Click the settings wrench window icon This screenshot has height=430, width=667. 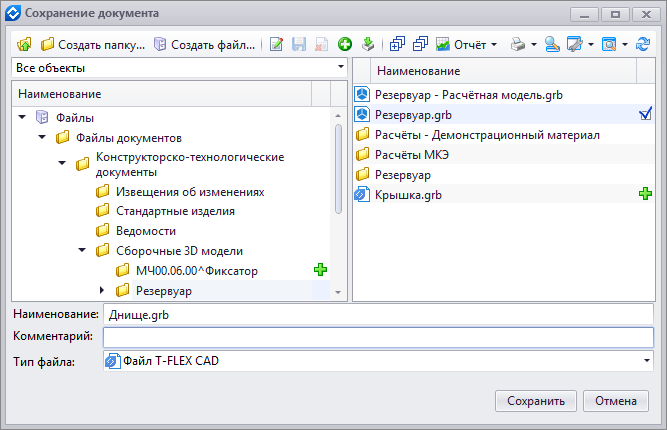click(575, 44)
